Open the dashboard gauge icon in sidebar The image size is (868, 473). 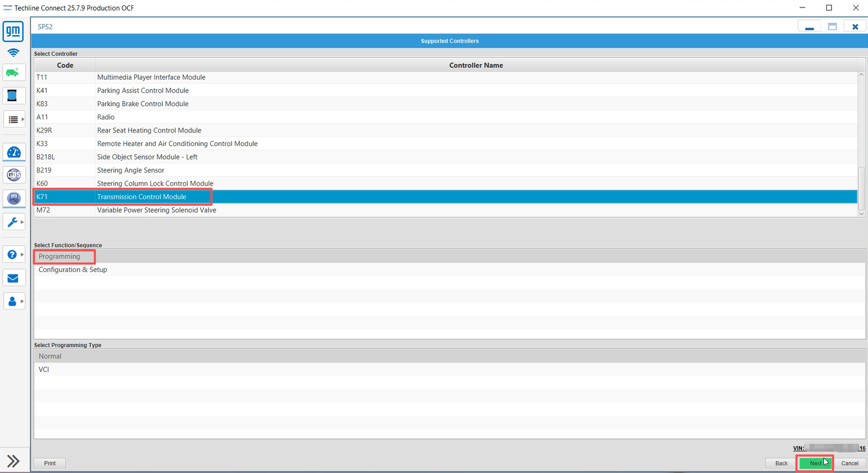14,153
